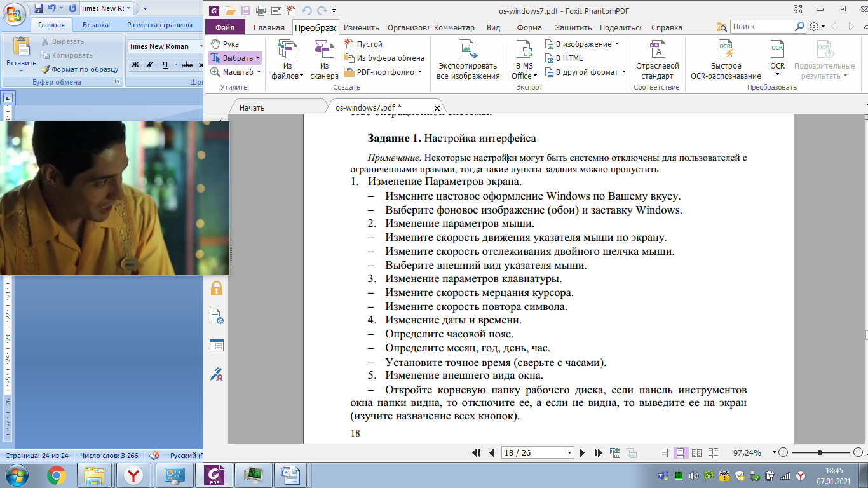Create a blank PDF with Пустой
The image size is (868, 488).
363,44
